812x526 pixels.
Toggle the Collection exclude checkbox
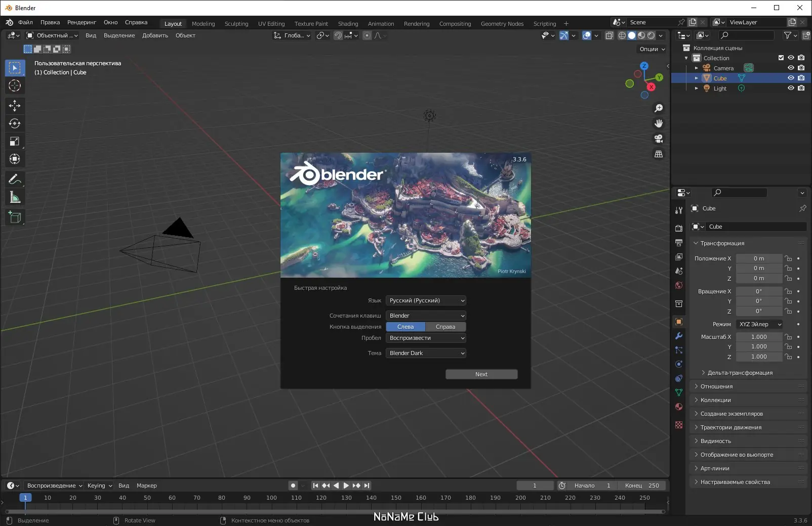pos(781,58)
